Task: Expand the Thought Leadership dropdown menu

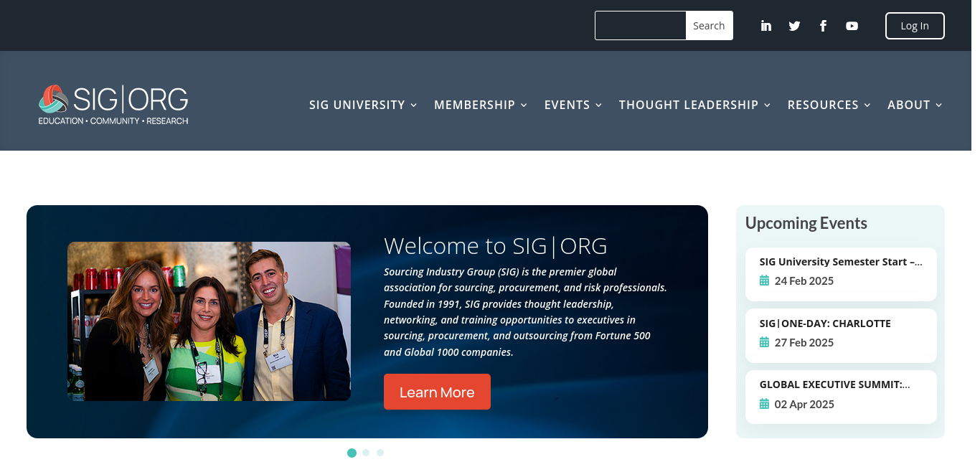Action: [694, 105]
